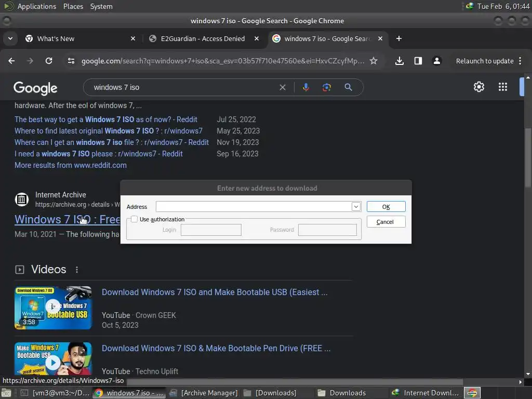Enable the Use authorization checkbox

point(135,219)
